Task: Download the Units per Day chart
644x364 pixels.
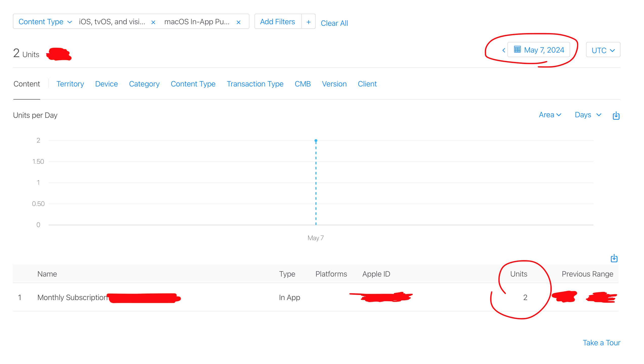Action: (616, 115)
